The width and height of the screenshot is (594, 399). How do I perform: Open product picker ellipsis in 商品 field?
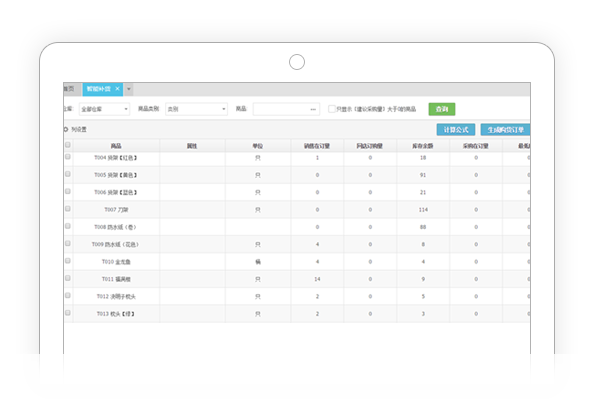coord(313,110)
